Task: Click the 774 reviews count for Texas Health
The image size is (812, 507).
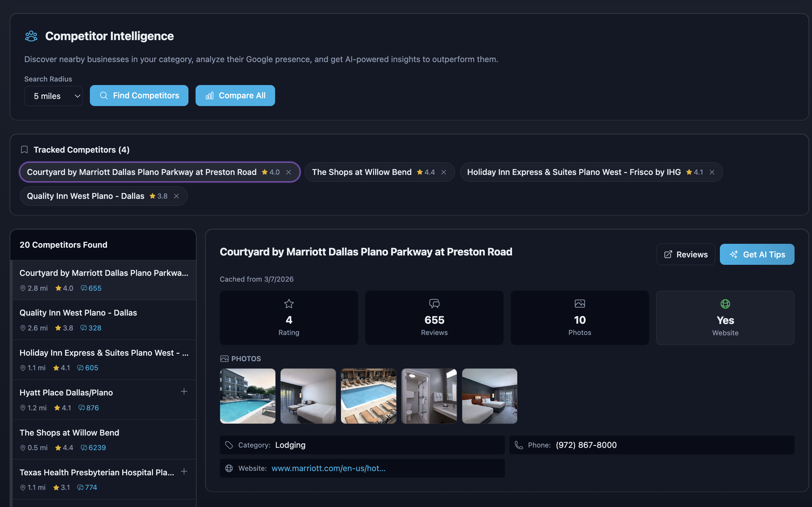Action: pos(91,487)
